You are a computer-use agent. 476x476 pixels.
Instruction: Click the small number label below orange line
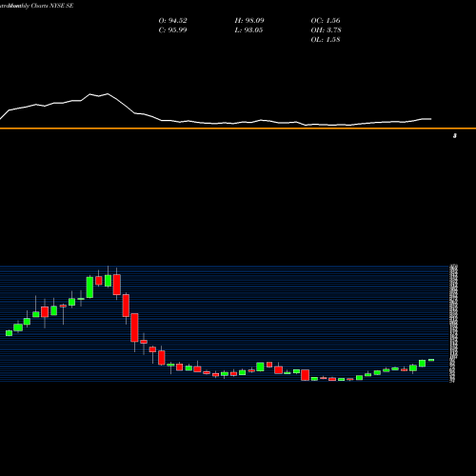pos(455,136)
